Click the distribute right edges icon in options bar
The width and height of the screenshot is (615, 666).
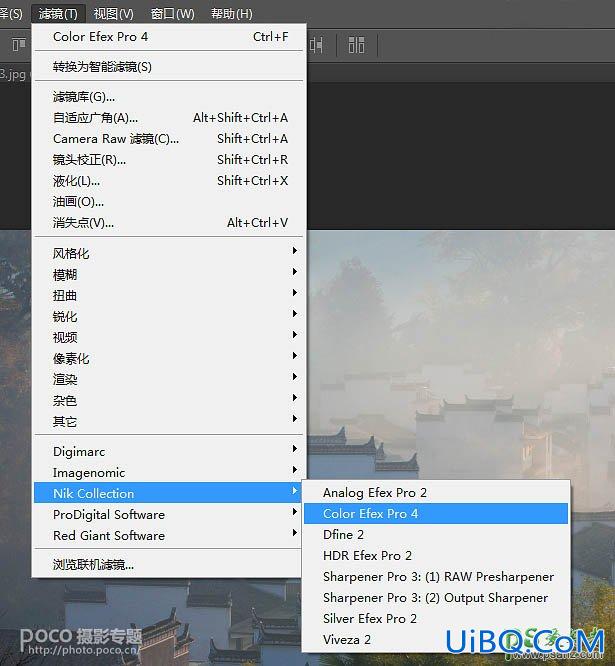coord(356,45)
